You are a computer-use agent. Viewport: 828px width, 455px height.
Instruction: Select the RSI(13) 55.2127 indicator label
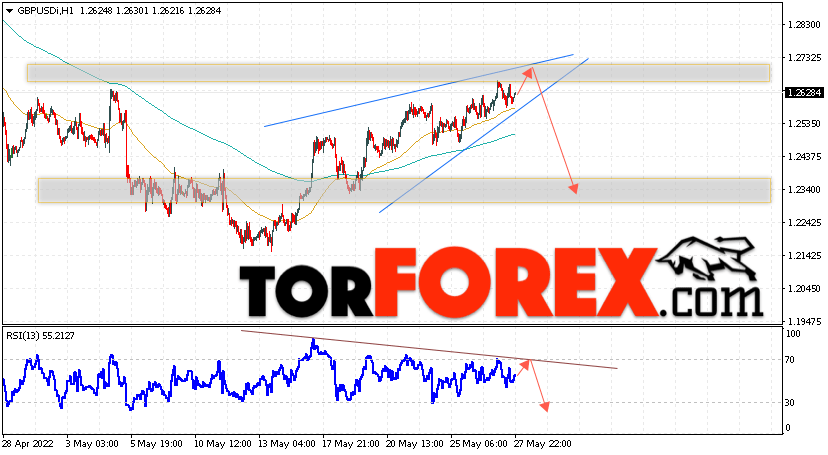pos(41,336)
